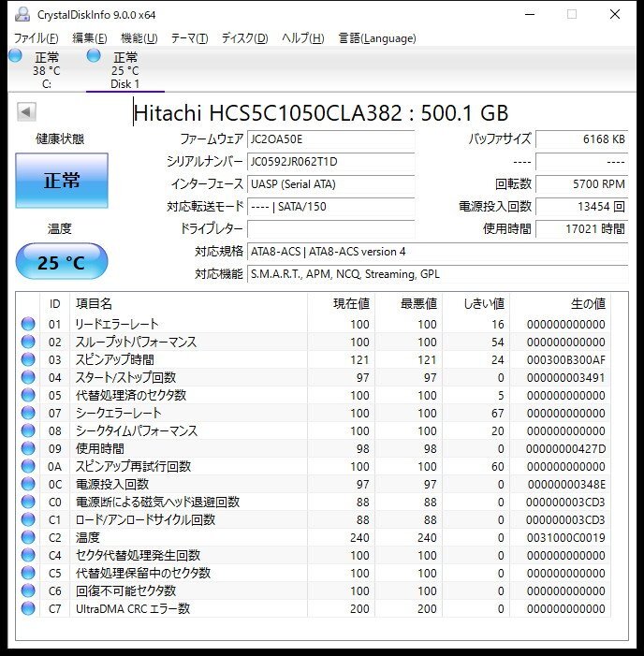Select the 代替処理済のセクタ数 row name
Image resolution: width=644 pixels, height=656 pixels.
click(131, 395)
